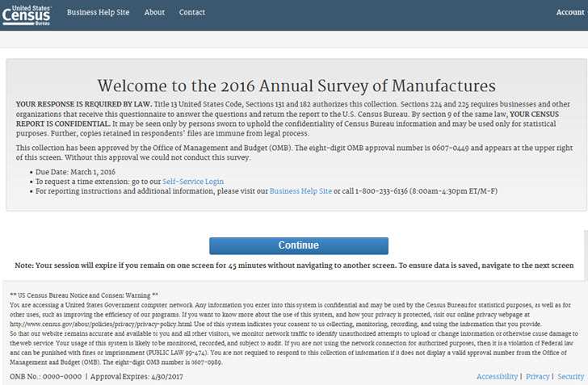588x385 pixels.
Task: Open the Accessibility footer link
Action: coord(497,376)
